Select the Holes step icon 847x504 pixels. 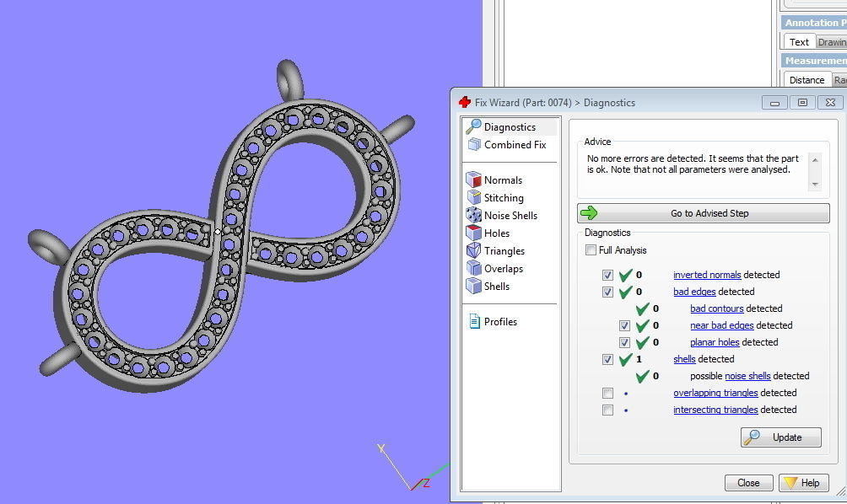click(473, 233)
